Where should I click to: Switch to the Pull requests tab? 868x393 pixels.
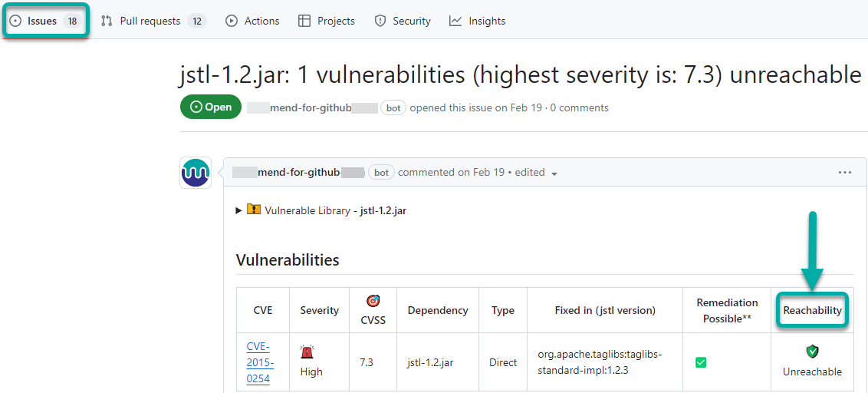pyautogui.click(x=150, y=21)
